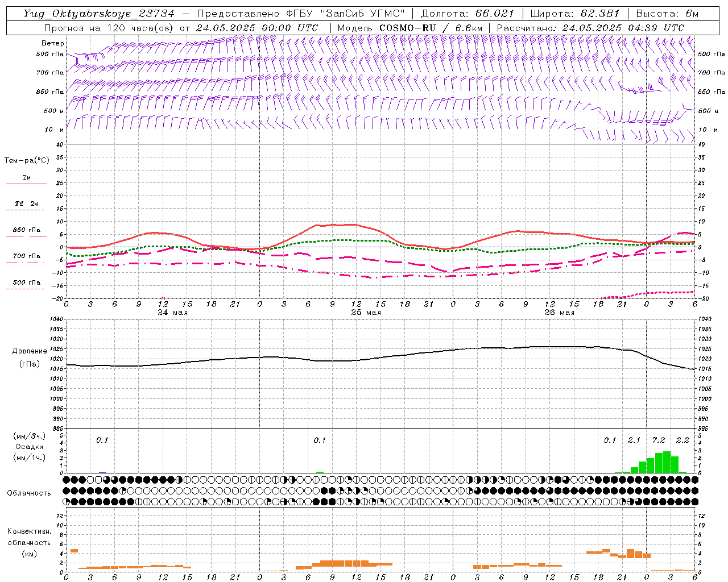This screenshot has width=728, height=582.
Task: Select the 2.1 precipitation amount value
Action: coord(634,440)
